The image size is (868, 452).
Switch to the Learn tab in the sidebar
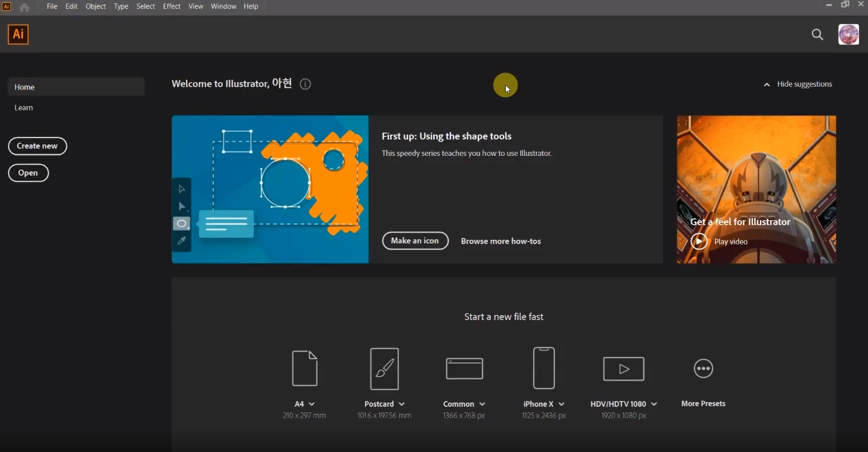pos(24,107)
